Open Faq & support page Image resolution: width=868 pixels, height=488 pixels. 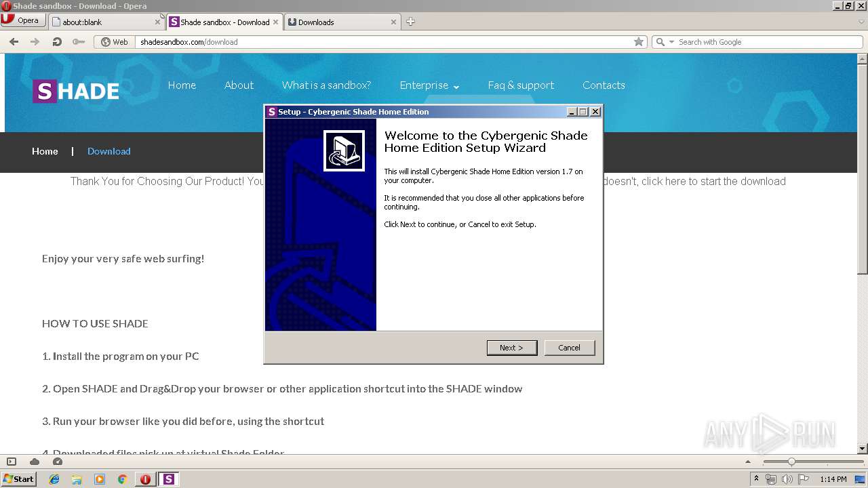(x=521, y=85)
